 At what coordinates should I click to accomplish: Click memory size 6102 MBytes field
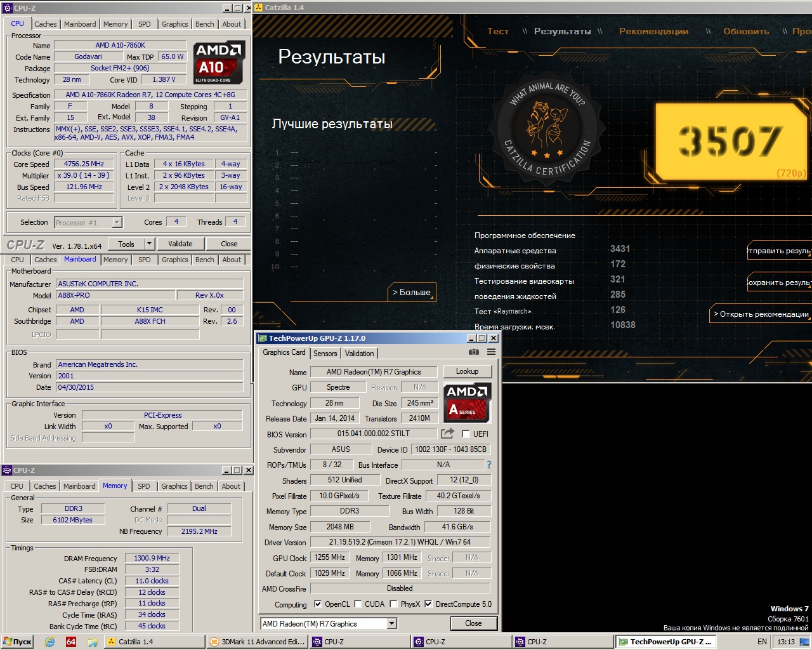tap(72, 520)
